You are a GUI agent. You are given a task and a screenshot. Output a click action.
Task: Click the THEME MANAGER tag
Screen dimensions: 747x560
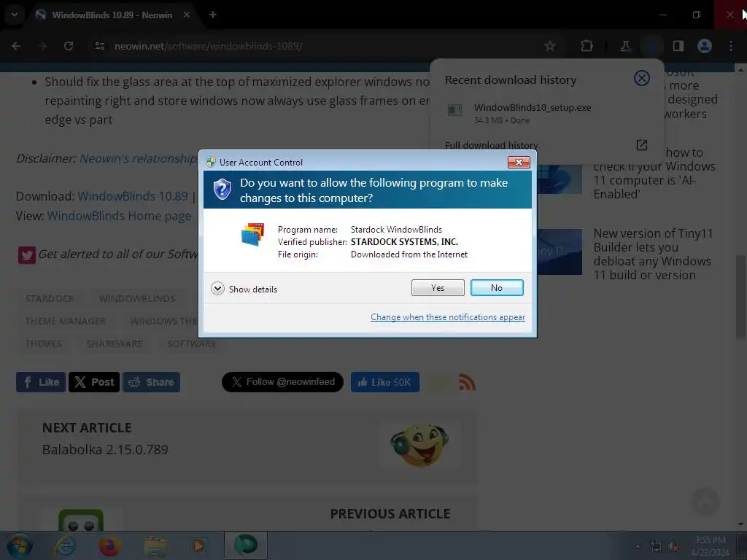pos(65,322)
